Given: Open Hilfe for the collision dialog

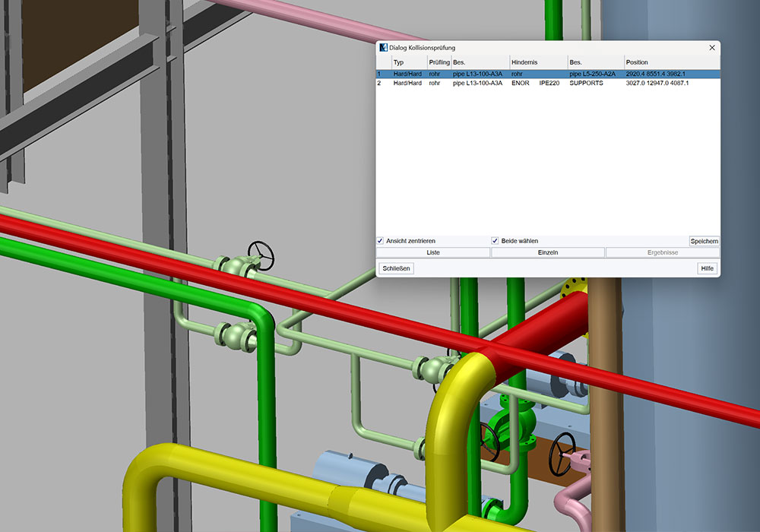Looking at the screenshot, I should (x=707, y=268).
